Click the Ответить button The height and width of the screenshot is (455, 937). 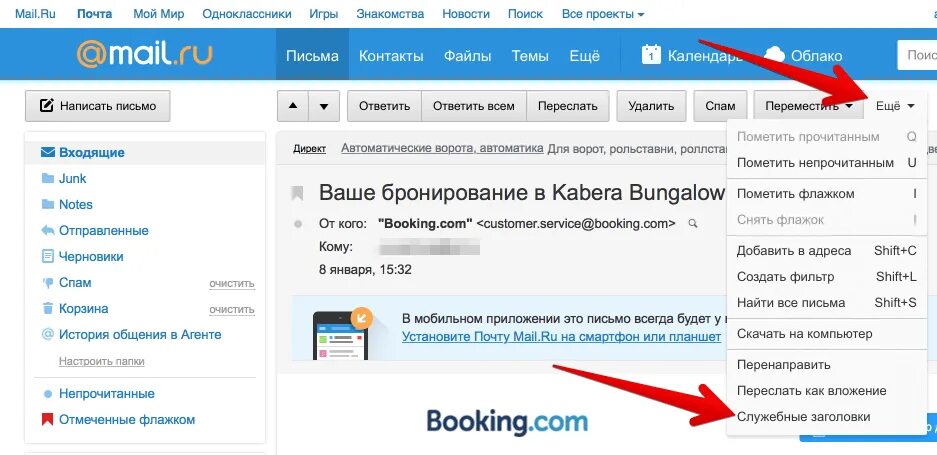pyautogui.click(x=384, y=106)
